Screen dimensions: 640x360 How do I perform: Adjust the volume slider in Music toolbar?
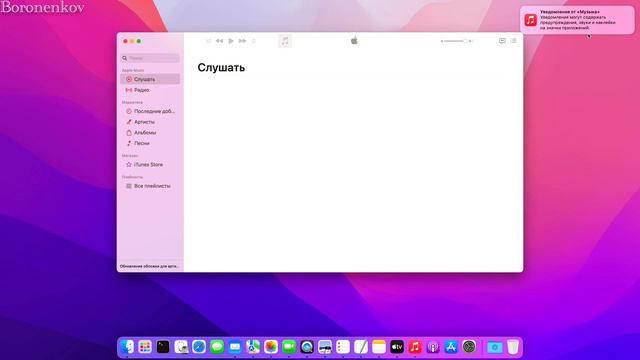click(456, 41)
